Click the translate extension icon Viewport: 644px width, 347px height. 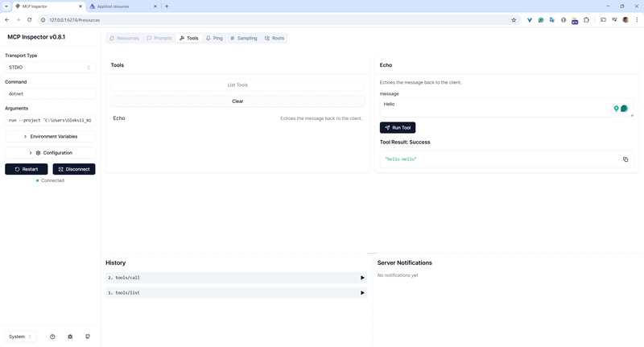click(x=552, y=19)
